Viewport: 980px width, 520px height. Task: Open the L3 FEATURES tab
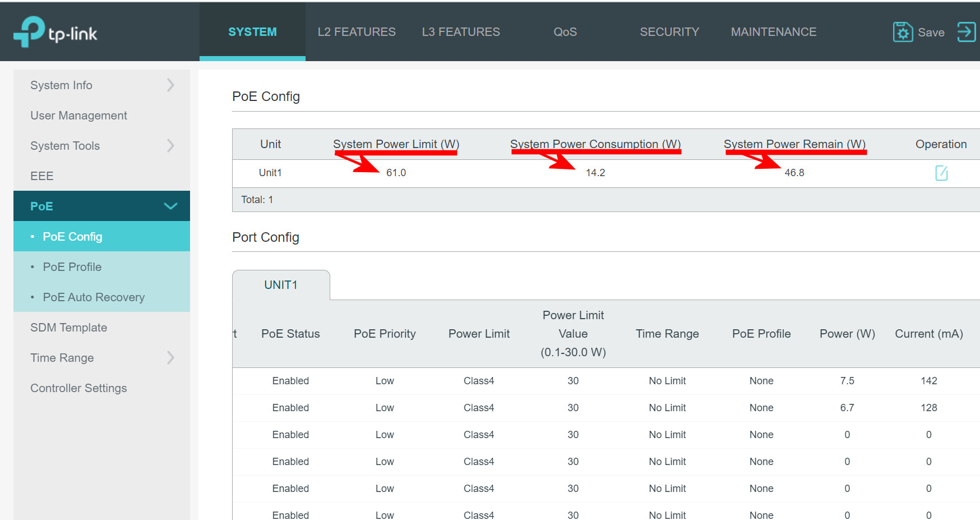pos(461,32)
